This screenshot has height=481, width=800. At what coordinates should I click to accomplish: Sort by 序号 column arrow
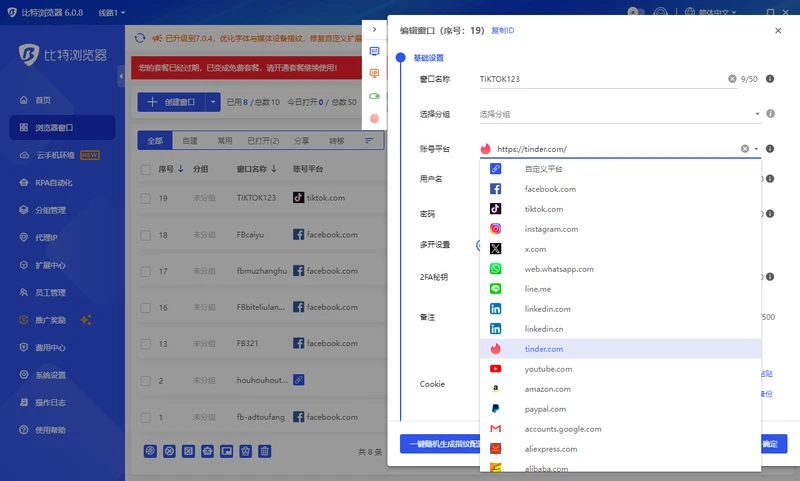(181, 169)
